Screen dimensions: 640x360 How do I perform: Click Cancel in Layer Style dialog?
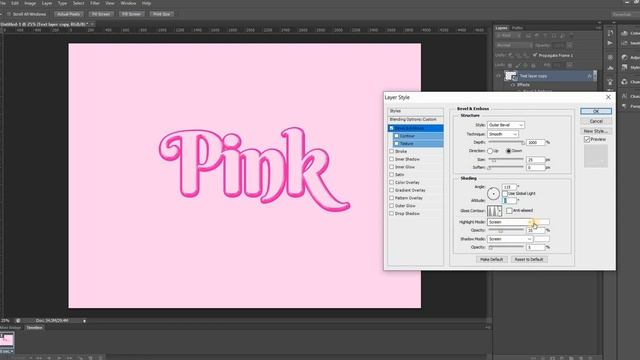pos(596,121)
